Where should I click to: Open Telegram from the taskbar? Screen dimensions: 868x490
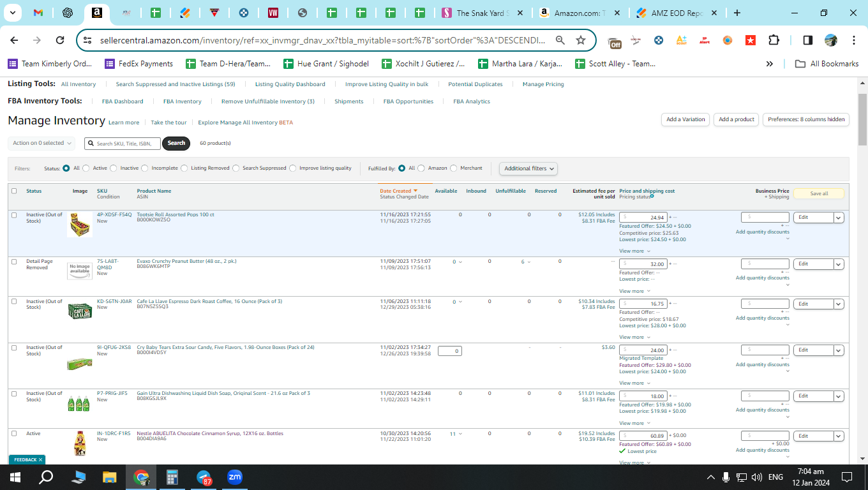coord(204,477)
